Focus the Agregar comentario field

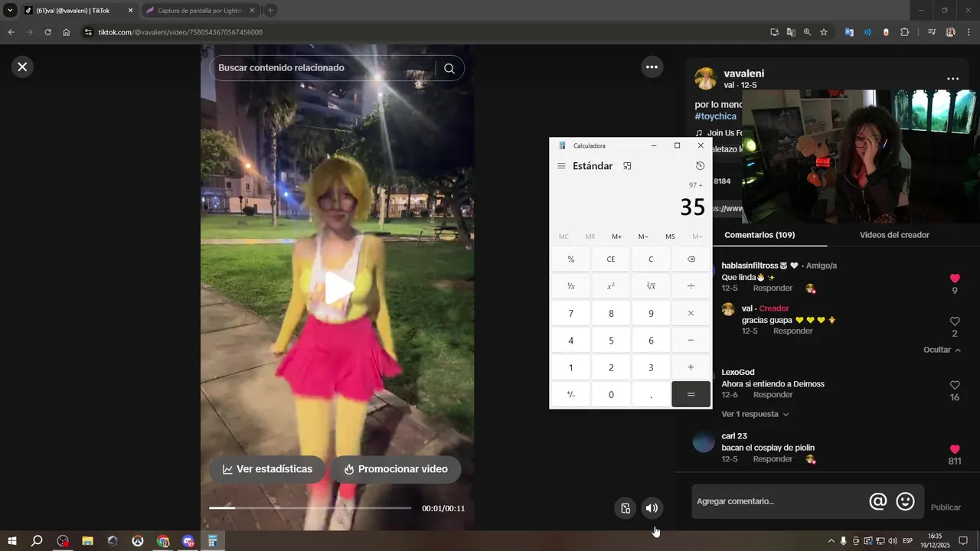click(779, 501)
